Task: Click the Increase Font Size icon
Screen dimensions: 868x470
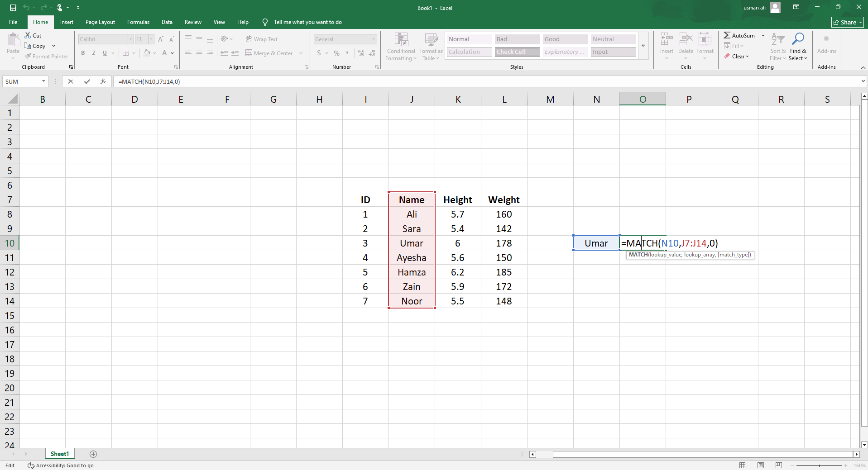Action: pos(161,39)
